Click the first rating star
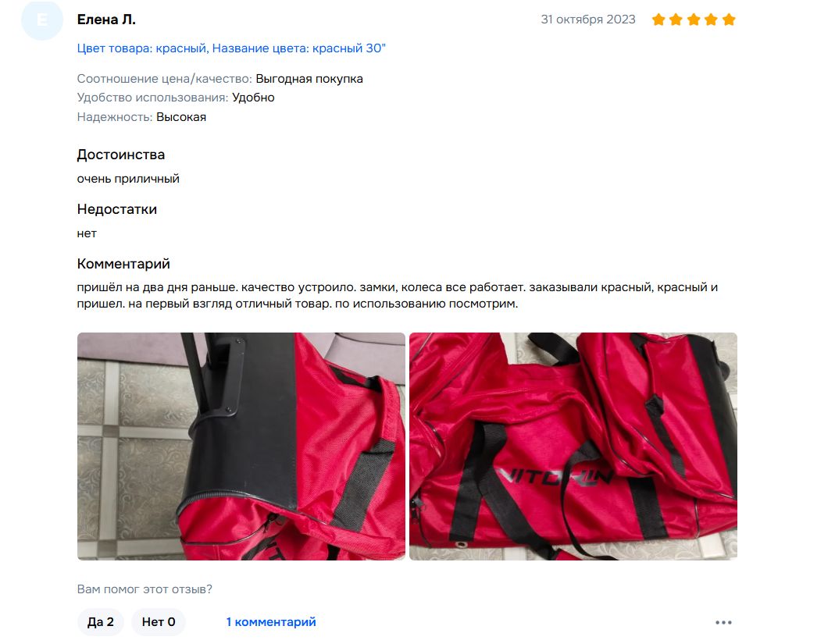 pyautogui.click(x=658, y=20)
